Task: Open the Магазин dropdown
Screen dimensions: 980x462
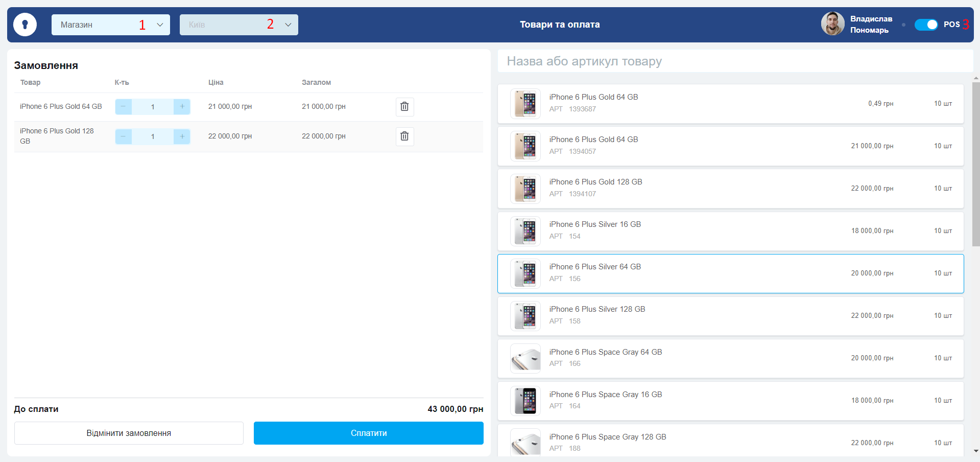Action: [x=110, y=25]
